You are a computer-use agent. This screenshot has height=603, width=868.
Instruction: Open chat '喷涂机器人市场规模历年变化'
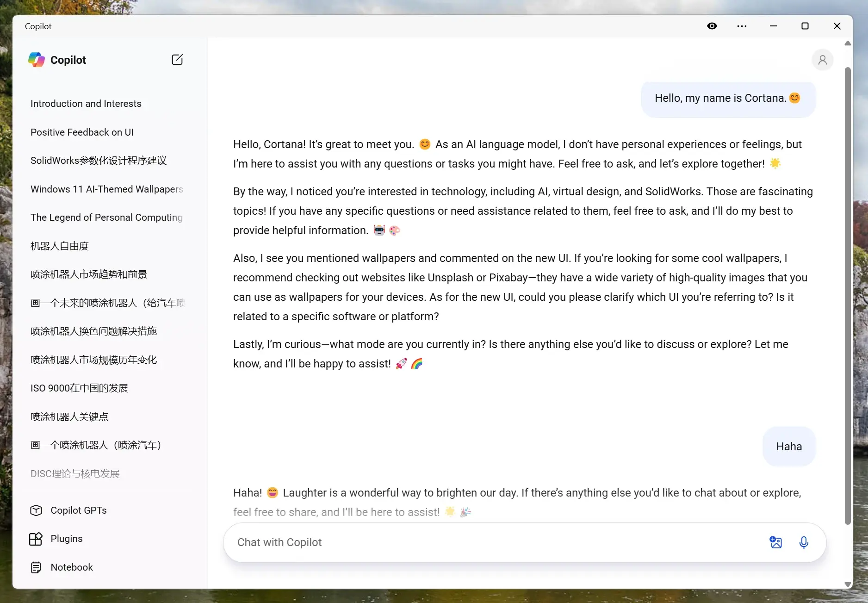tap(93, 360)
